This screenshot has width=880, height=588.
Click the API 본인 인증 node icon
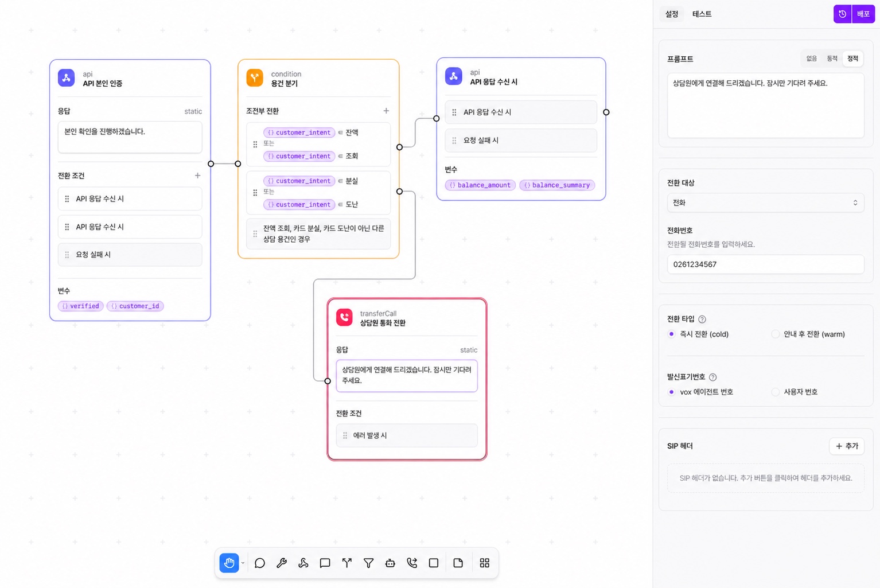[x=67, y=78]
